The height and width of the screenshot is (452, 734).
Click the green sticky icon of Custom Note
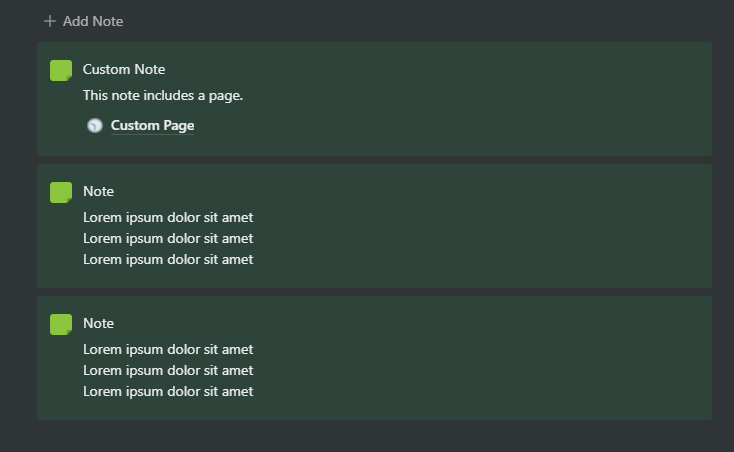tap(61, 70)
